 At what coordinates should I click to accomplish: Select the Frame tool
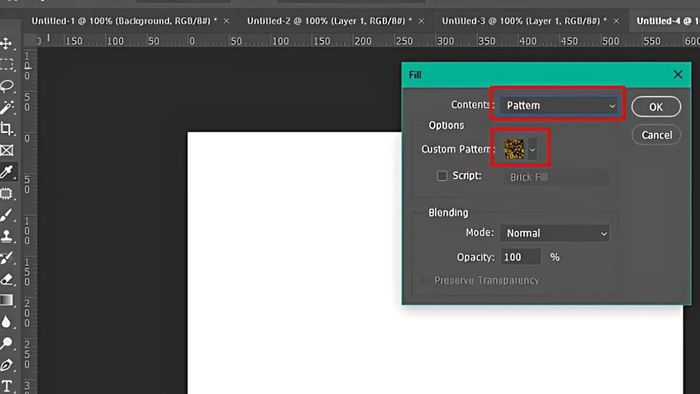[7, 150]
